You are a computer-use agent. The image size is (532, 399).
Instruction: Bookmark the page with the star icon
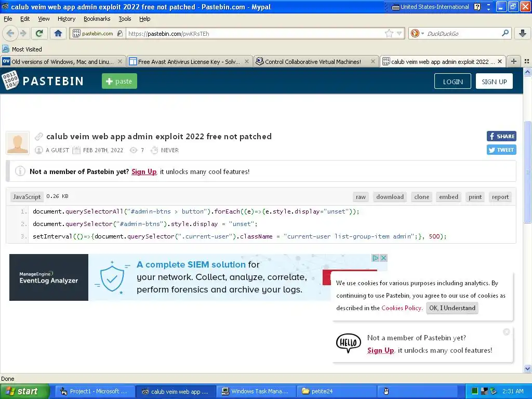(389, 33)
